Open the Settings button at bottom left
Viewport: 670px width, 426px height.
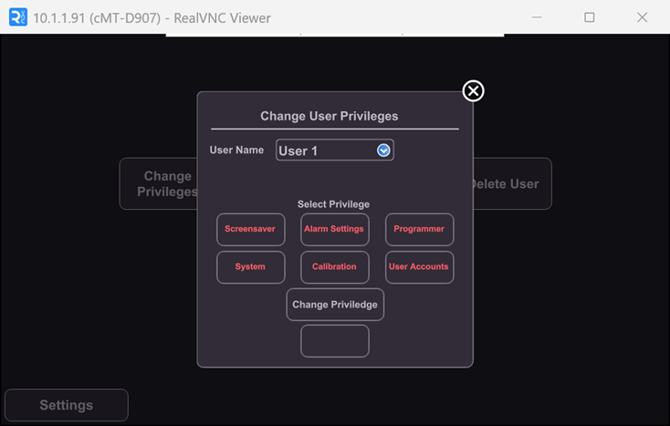(66, 405)
